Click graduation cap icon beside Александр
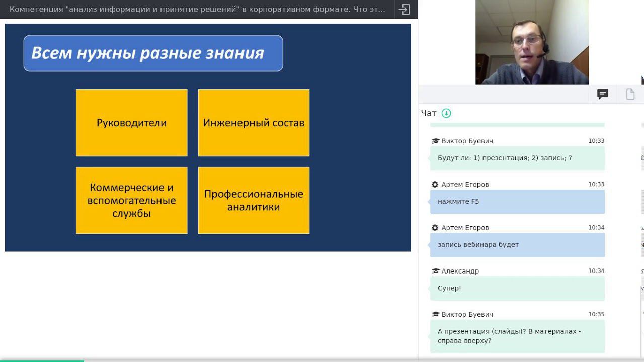644x362 pixels. point(436,271)
